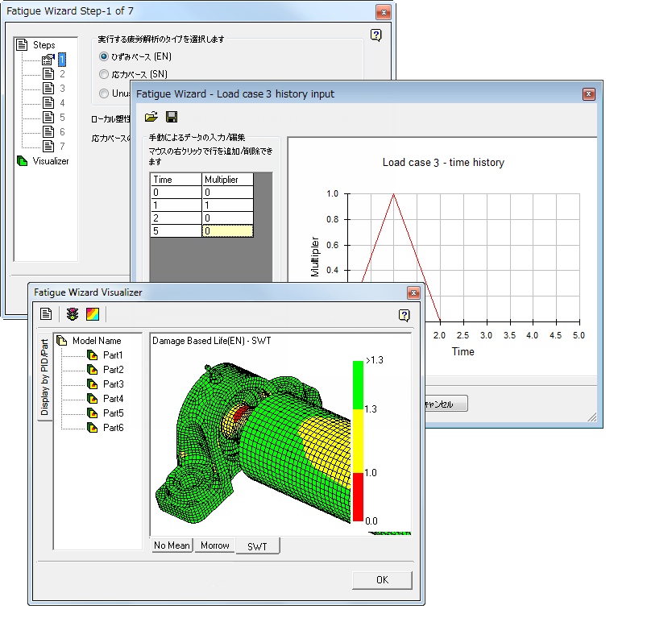Click Time cell with value 5

(x=176, y=230)
